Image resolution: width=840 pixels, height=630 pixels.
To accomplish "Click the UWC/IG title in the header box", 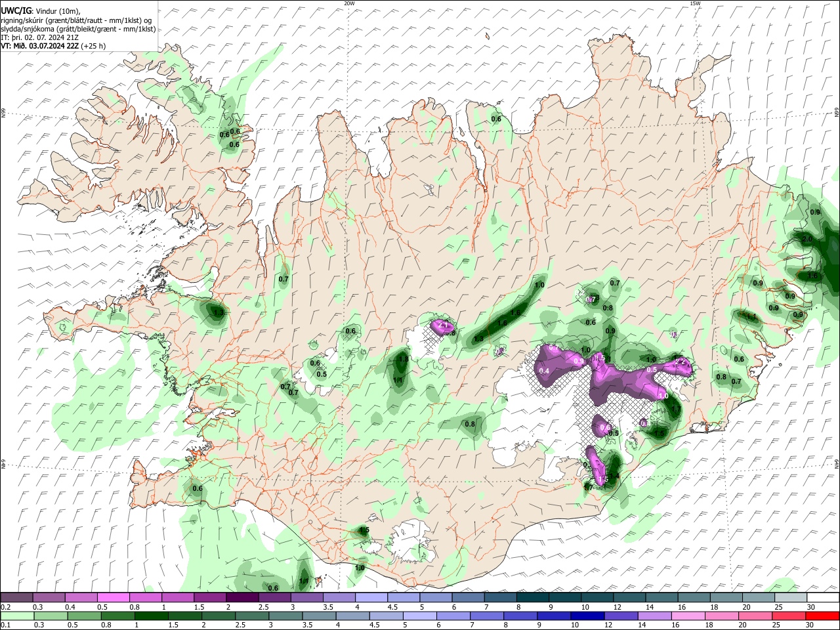I will point(15,10).
